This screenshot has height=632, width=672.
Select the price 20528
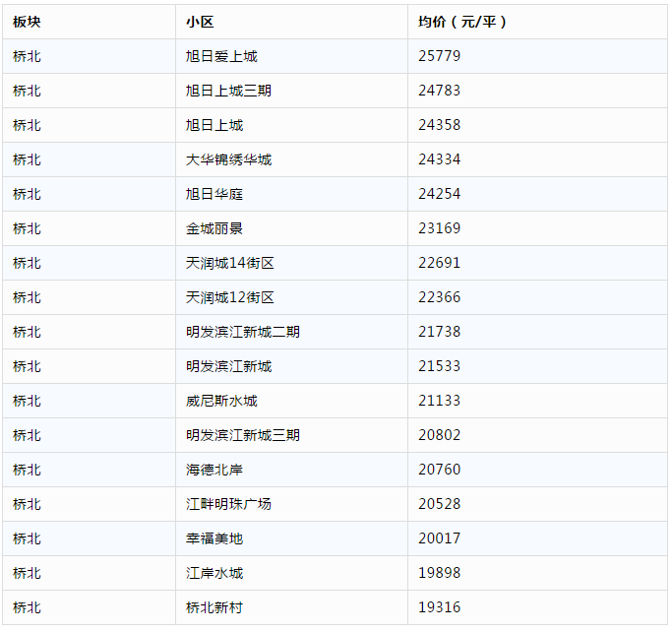439,504
